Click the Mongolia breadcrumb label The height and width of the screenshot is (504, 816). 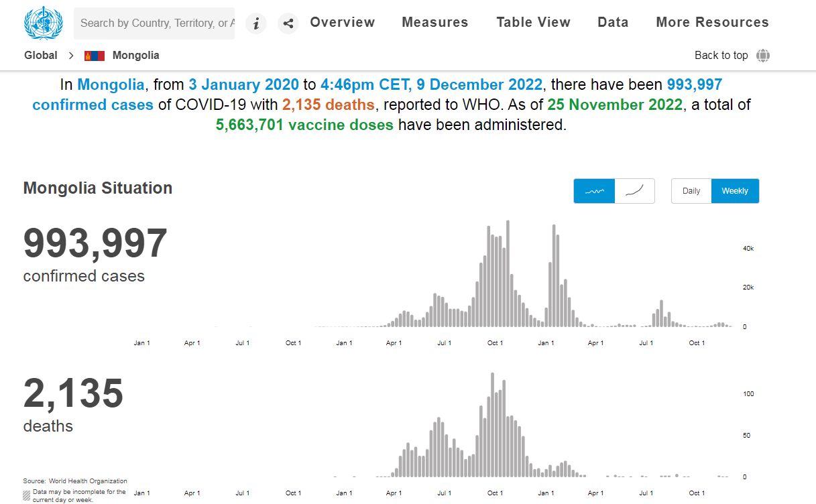coord(136,56)
